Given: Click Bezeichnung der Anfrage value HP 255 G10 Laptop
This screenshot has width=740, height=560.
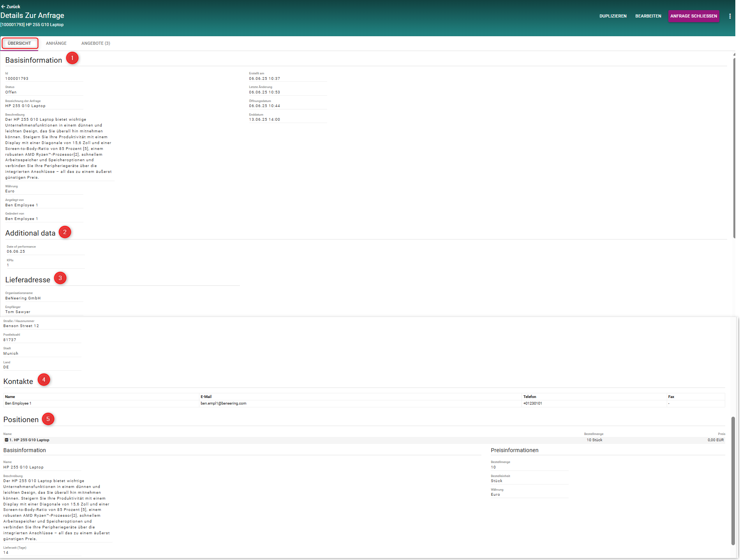Looking at the screenshot, I should [x=25, y=106].
